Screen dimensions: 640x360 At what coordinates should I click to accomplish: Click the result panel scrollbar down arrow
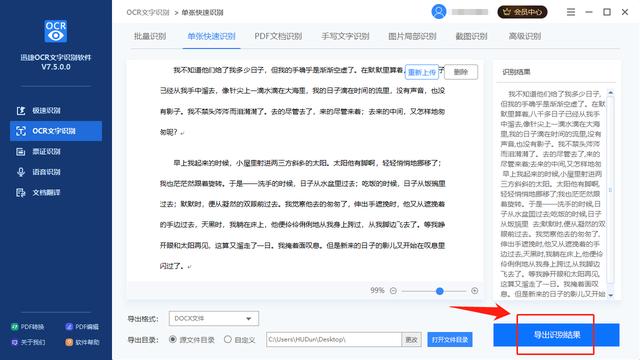pos(611,295)
